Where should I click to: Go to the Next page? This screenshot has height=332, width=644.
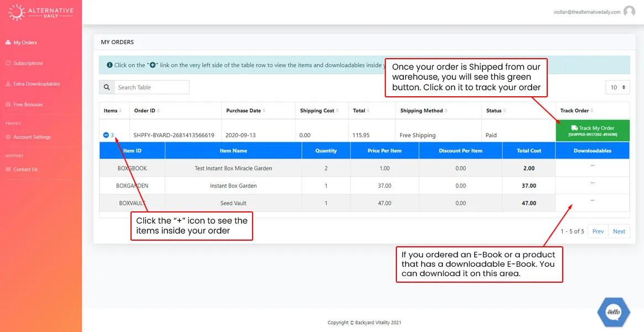pos(619,231)
